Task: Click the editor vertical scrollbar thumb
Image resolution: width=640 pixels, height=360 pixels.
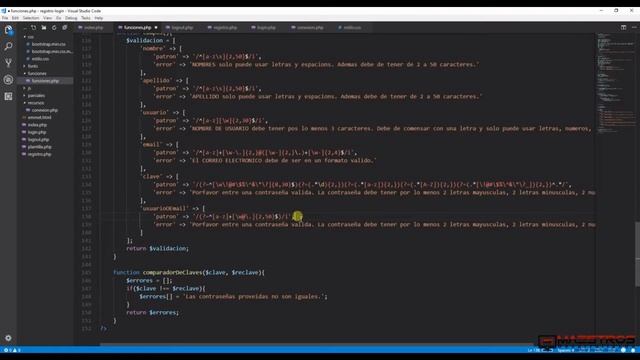Action: coord(637,253)
